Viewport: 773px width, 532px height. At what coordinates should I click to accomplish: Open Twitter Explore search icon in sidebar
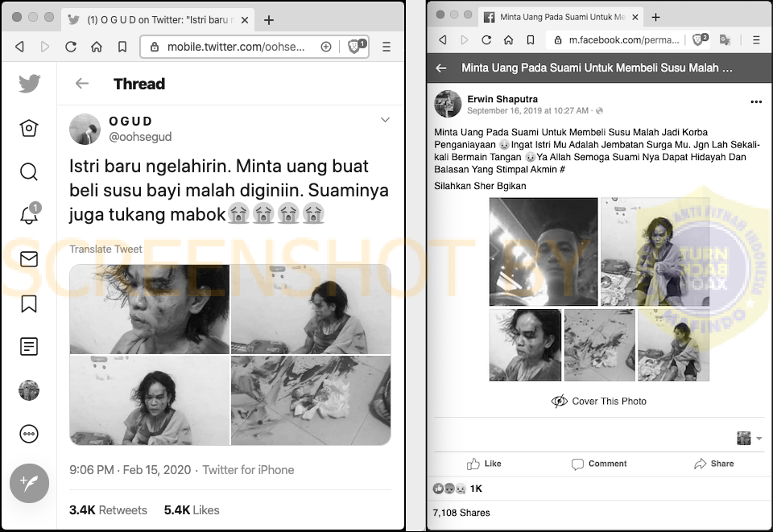pos(29,172)
